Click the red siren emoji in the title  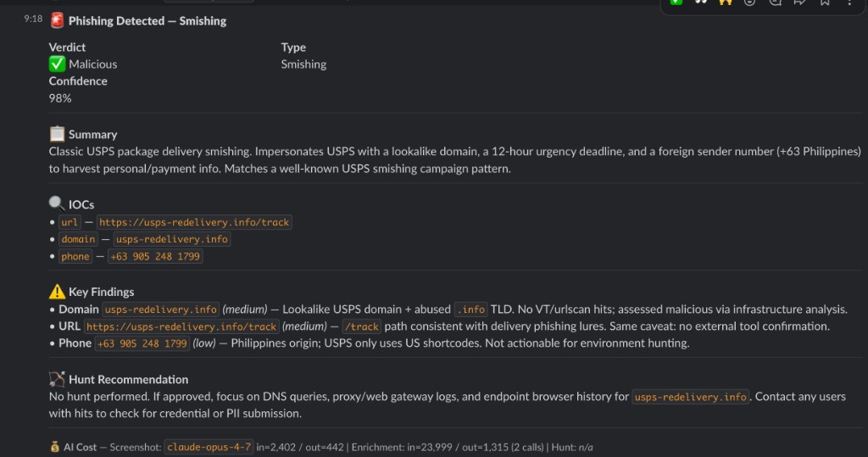(x=57, y=20)
